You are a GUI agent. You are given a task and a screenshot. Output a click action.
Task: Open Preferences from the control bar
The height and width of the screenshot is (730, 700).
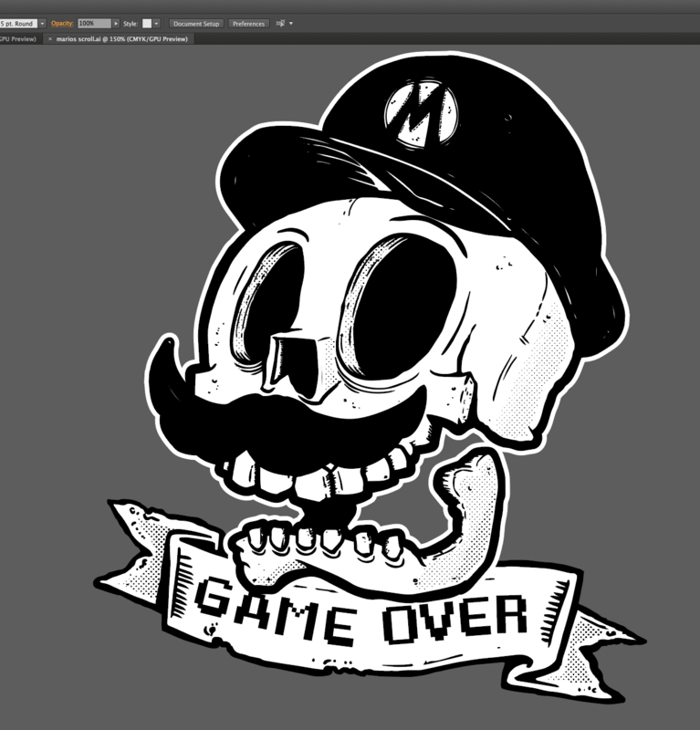(x=248, y=24)
